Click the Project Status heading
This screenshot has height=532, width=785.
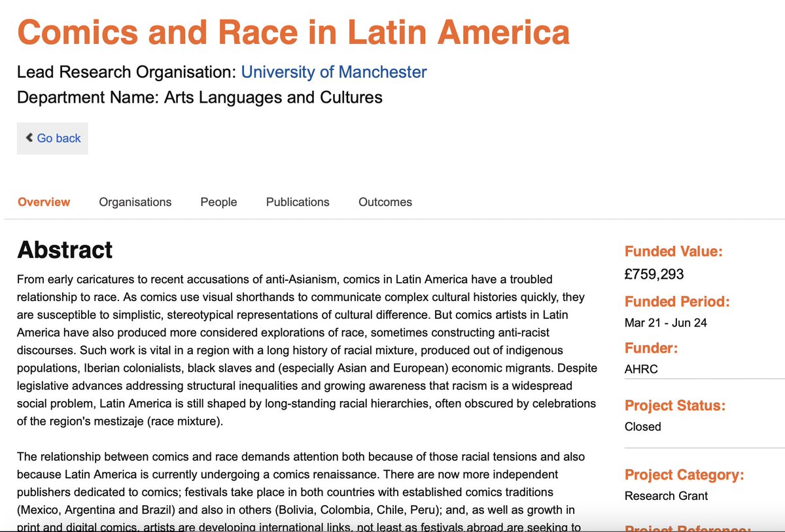[x=675, y=406]
